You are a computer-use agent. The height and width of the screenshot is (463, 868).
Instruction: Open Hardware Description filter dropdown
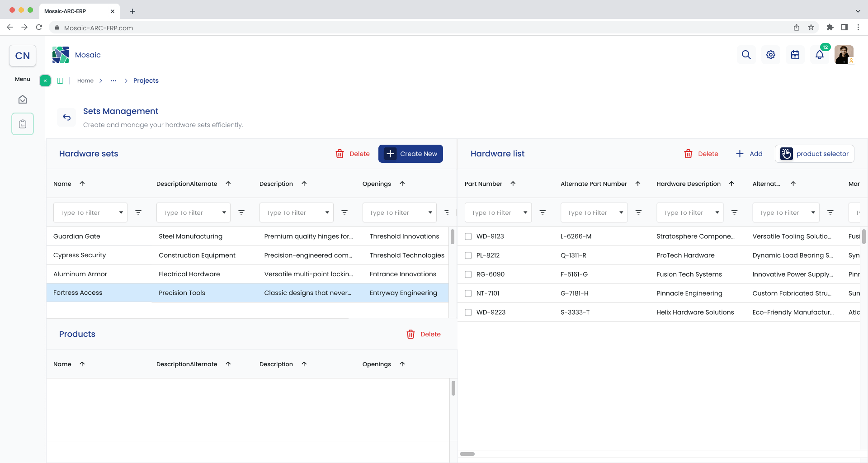point(690,213)
